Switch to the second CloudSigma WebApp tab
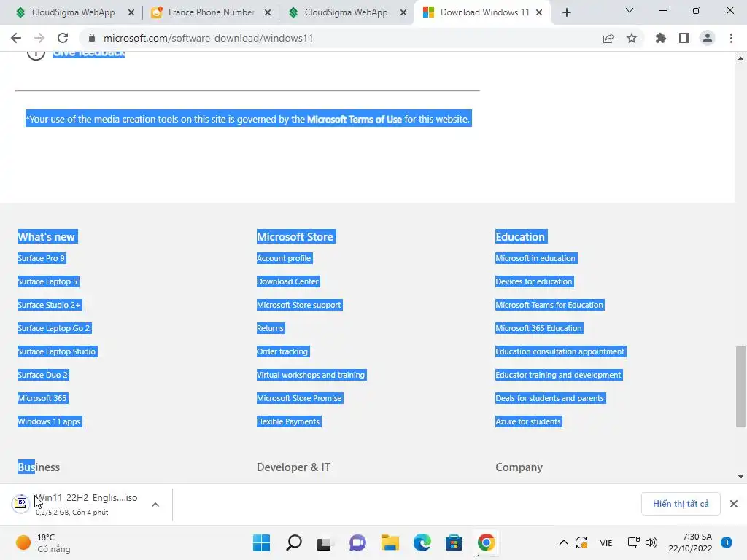 click(x=346, y=12)
